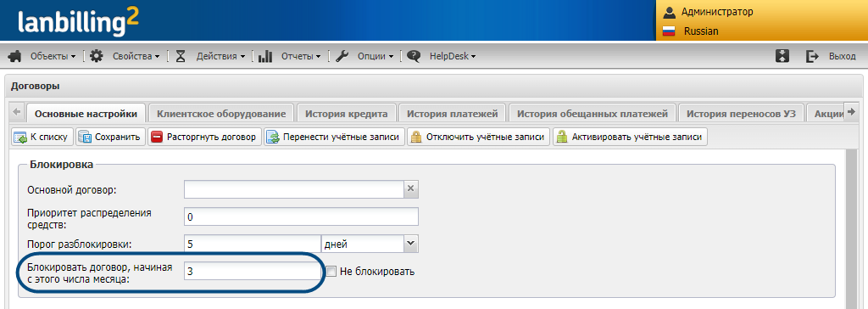This screenshot has width=868, height=309.
Task: Click the bar chart Отчеты icon
Action: (265, 56)
